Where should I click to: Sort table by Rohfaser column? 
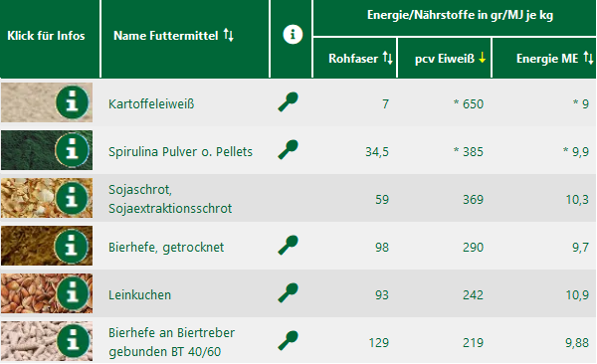click(x=388, y=58)
